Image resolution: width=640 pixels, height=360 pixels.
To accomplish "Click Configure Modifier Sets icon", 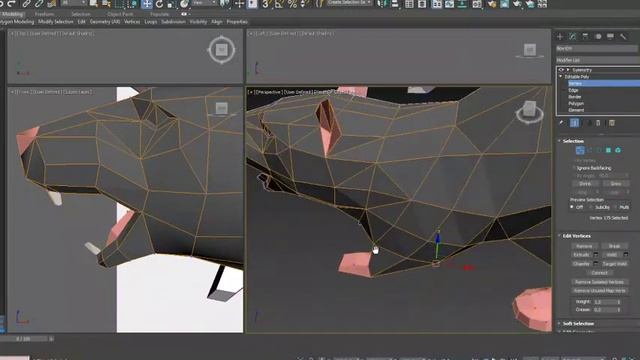I will point(612,123).
